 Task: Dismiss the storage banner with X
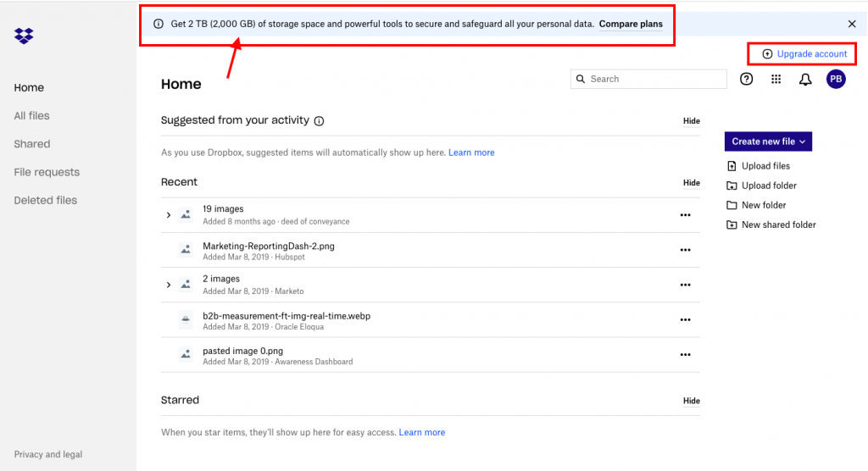click(852, 24)
